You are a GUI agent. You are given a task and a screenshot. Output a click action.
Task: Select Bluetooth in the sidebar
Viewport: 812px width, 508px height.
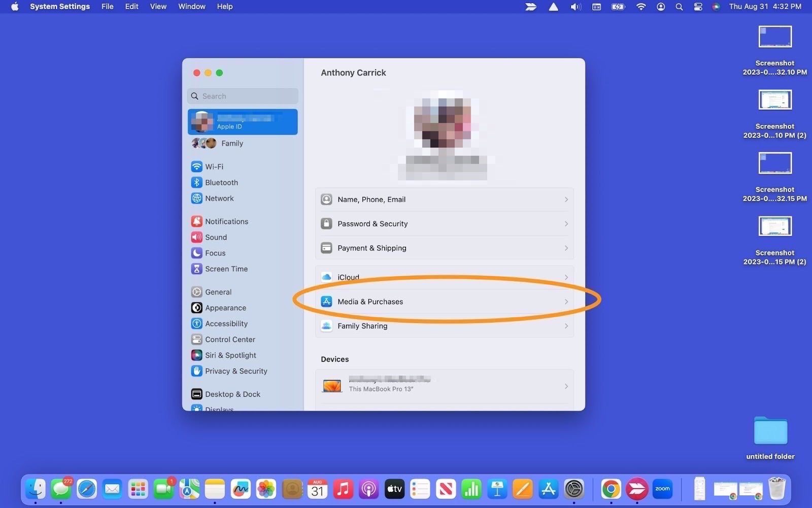coord(221,182)
